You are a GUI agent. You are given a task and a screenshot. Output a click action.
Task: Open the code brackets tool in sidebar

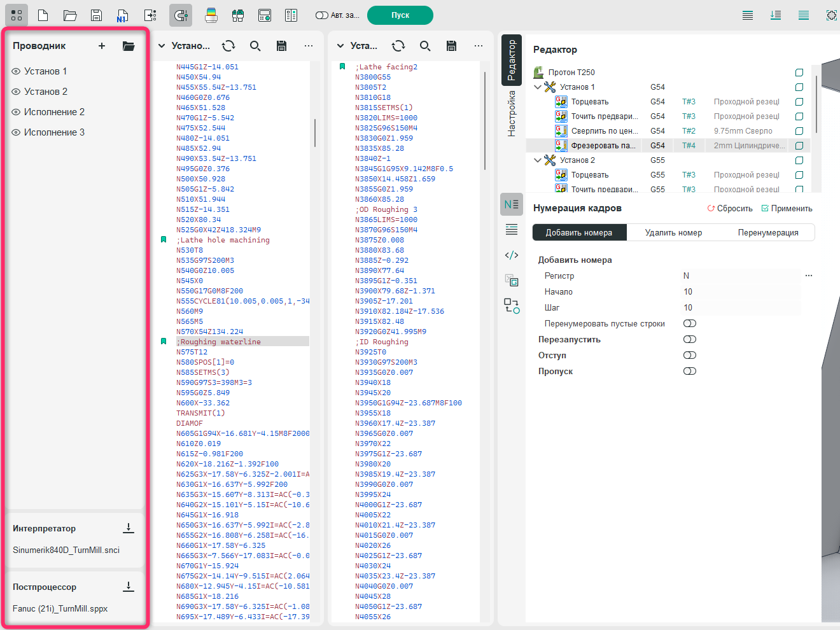[x=512, y=255]
